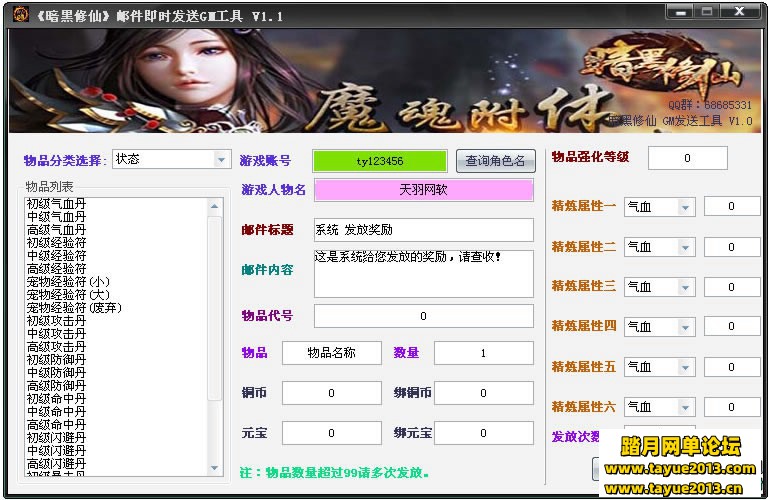Click the 精炼属性一 value field
This screenshot has width=771, height=500.
pyautogui.click(x=732, y=206)
